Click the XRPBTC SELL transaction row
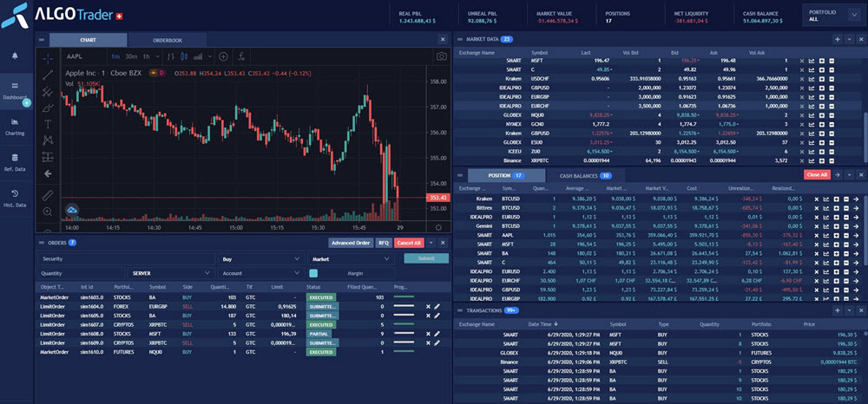Screen dimensions: 868x404 click(x=659, y=362)
